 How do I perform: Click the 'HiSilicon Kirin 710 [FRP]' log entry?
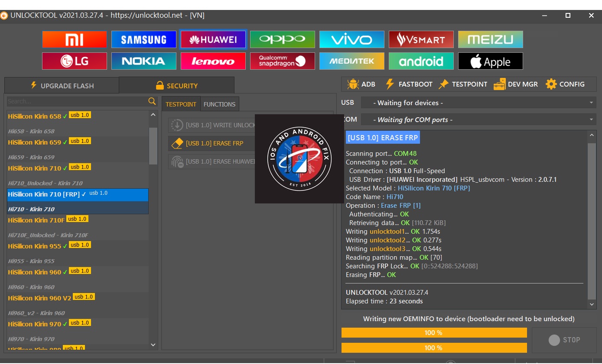click(434, 188)
